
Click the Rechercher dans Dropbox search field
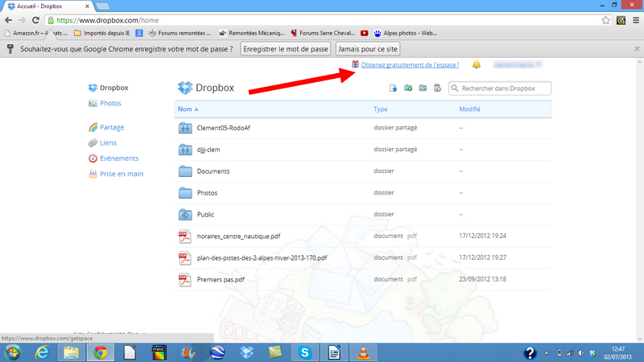click(x=500, y=88)
